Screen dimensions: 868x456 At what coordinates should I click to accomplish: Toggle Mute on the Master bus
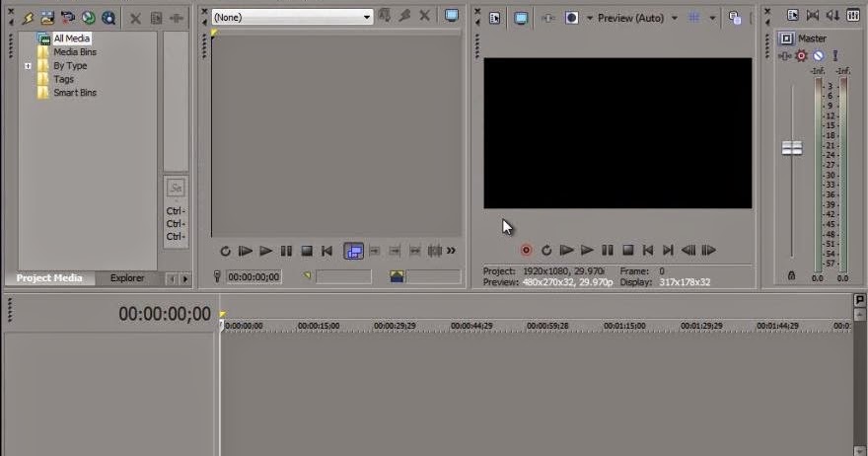(x=818, y=55)
